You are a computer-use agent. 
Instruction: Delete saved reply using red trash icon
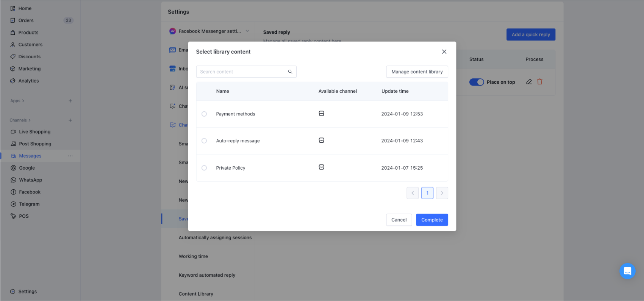(540, 82)
